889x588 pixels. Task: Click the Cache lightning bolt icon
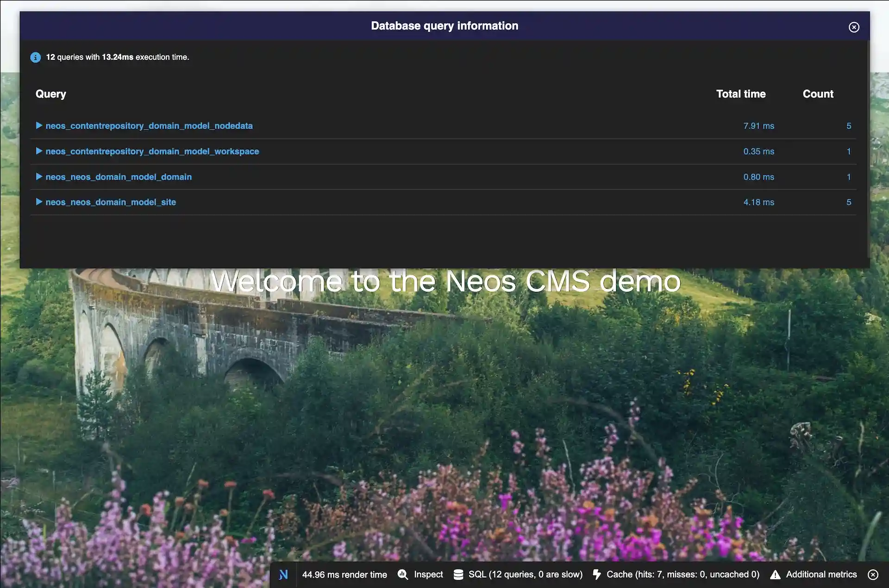point(596,575)
